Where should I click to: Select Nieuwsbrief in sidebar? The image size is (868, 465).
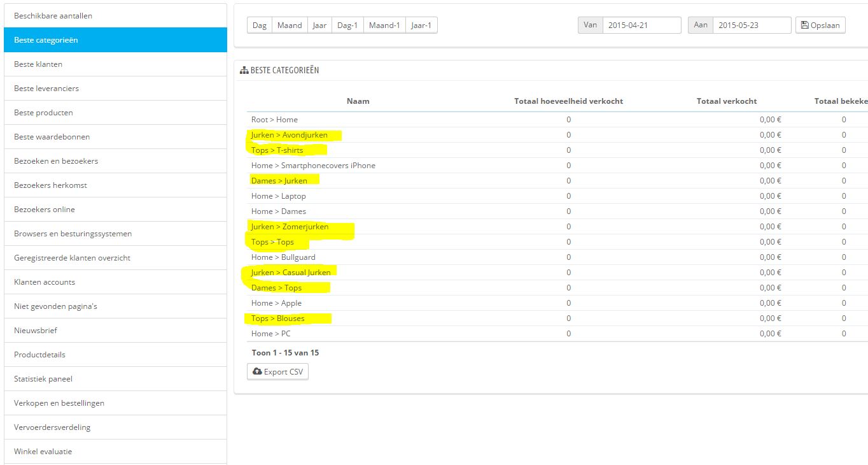(x=115, y=330)
